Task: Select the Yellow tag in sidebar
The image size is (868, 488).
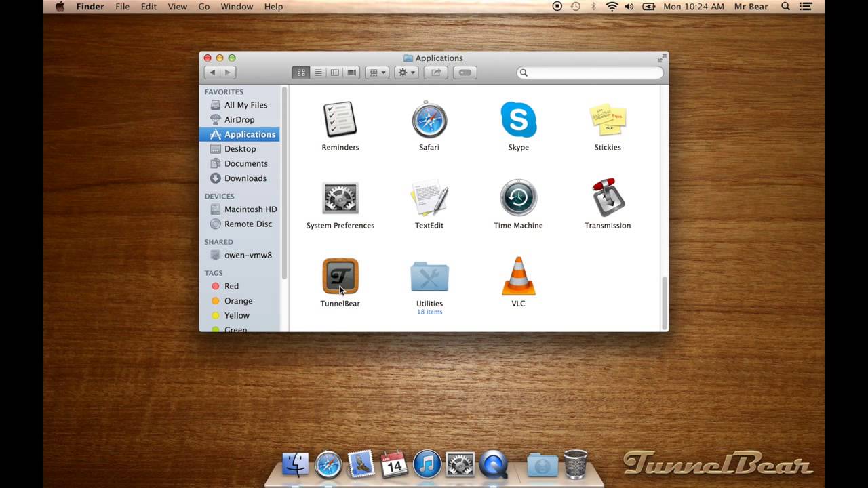Action: (239, 316)
